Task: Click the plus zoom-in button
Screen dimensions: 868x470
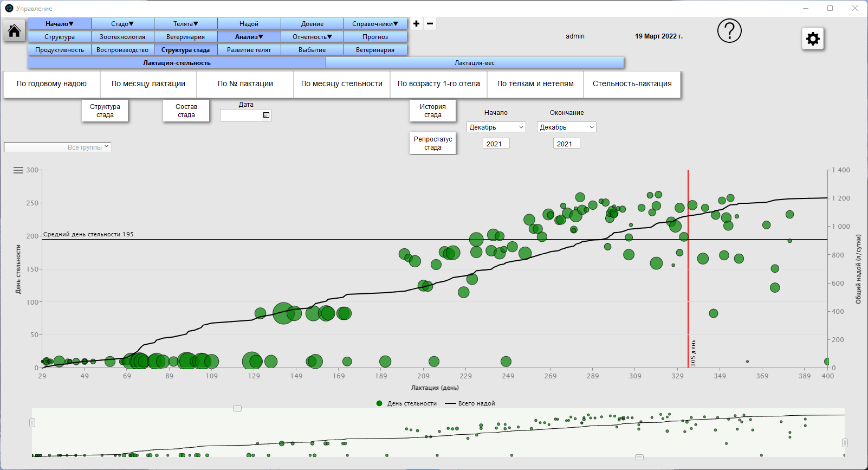Action: pyautogui.click(x=416, y=23)
